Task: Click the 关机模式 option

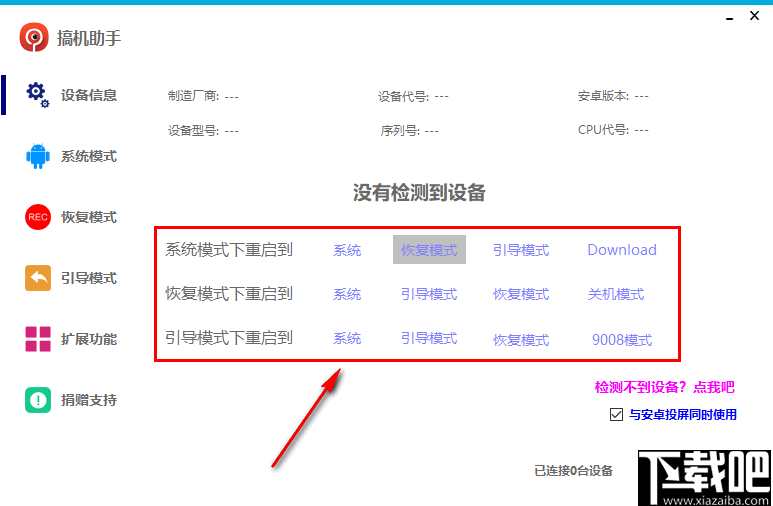Action: click(616, 294)
